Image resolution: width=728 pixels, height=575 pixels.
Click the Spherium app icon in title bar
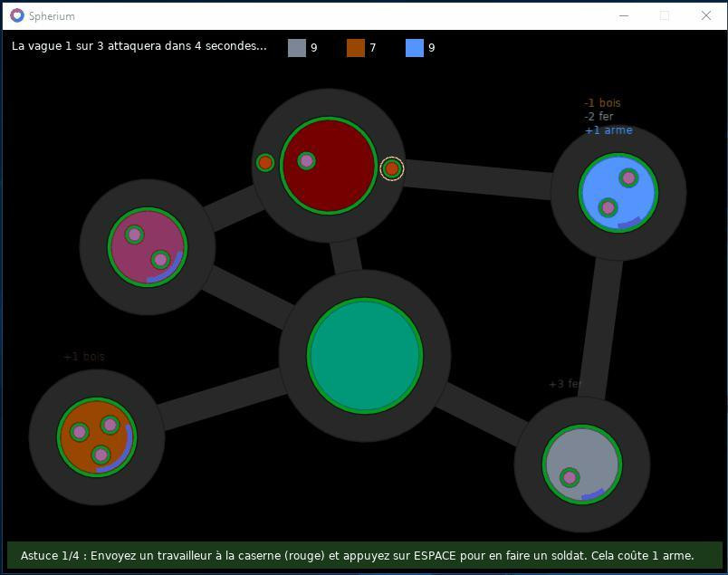pyautogui.click(x=17, y=15)
